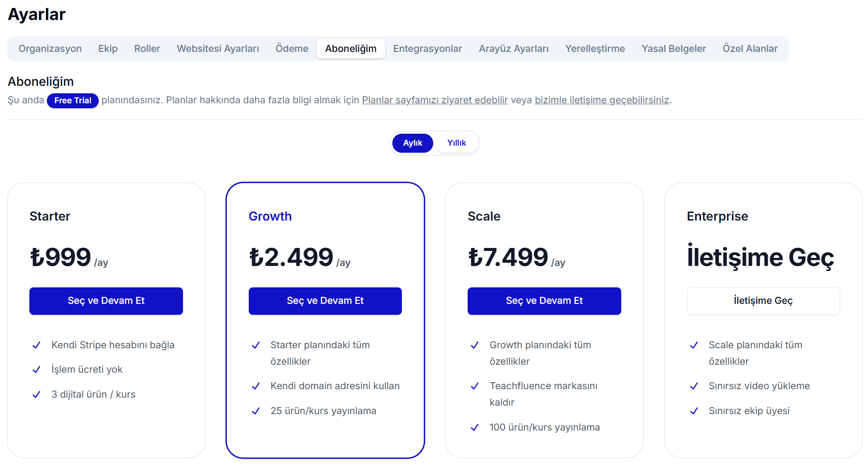Click 'Kendi Stripe hesabını bağla' text

coord(113,345)
